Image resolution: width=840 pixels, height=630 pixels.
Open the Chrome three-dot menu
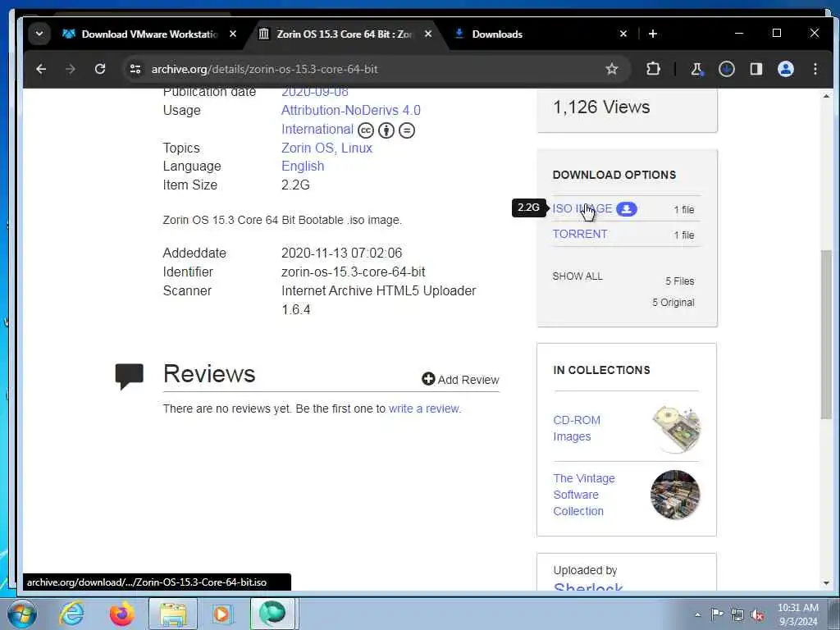pos(815,69)
